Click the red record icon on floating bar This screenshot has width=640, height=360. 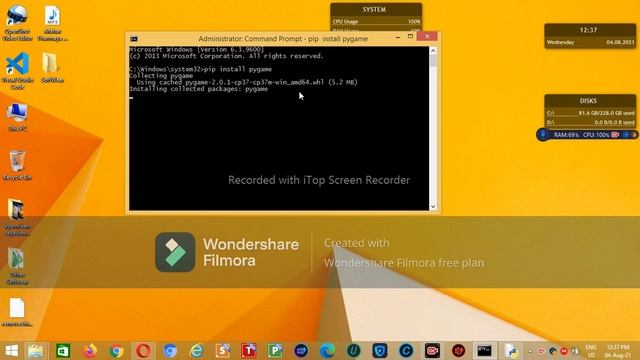tap(615, 135)
